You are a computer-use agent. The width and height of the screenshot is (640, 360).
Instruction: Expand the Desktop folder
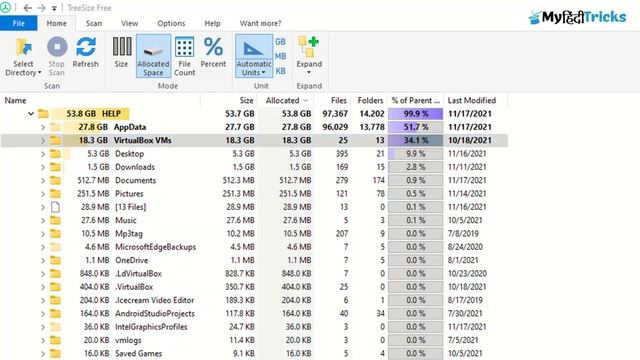coord(43,154)
